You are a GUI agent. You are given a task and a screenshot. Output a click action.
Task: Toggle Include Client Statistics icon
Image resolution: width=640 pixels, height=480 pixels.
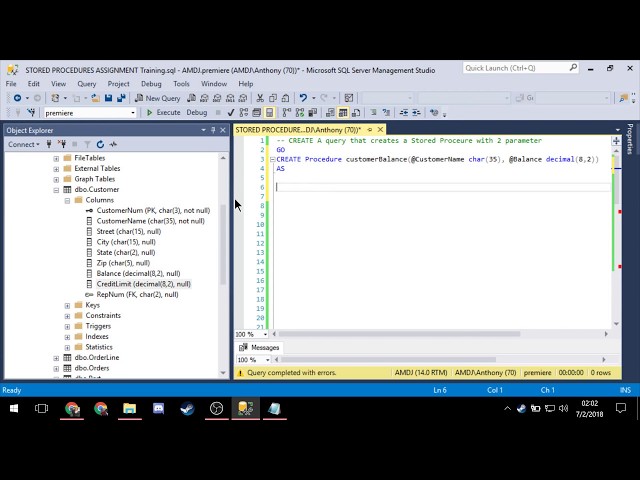click(x=313, y=113)
